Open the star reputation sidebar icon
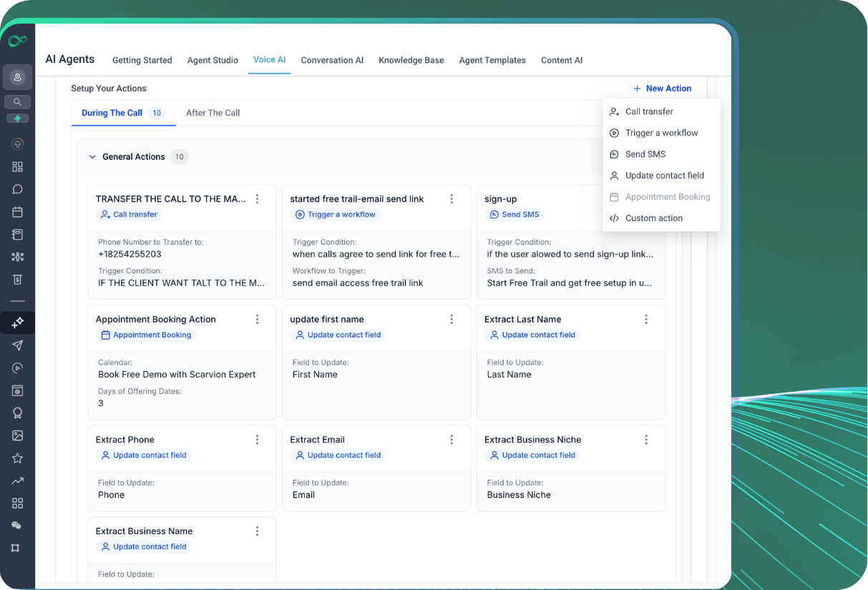Screen dimensions: 868x590 (17, 458)
